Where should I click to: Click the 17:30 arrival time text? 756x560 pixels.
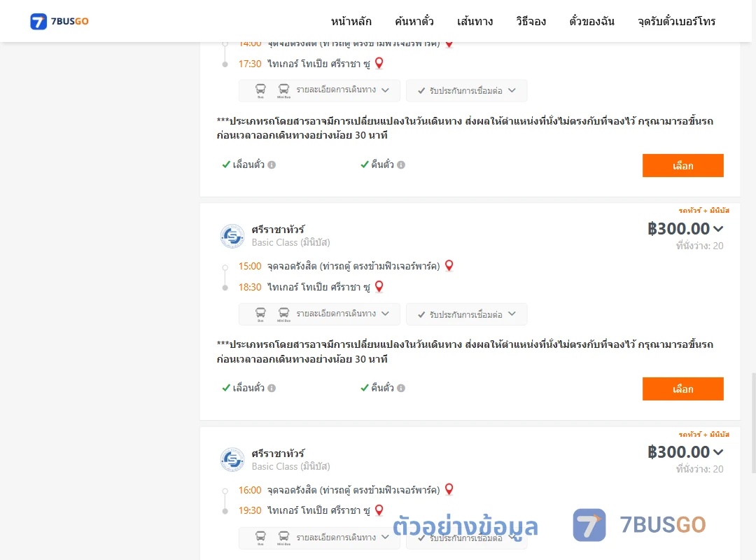pyautogui.click(x=250, y=64)
